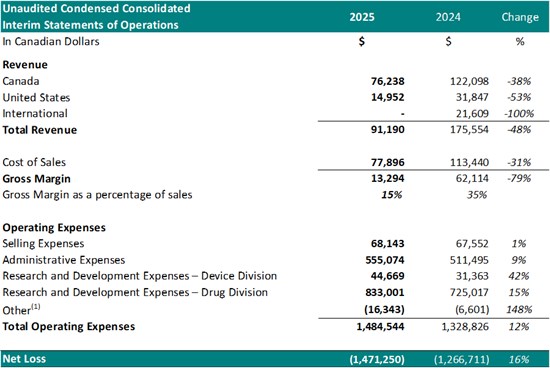The height and width of the screenshot is (368, 550).
Task: Click the Change column header
Action: [x=520, y=17]
